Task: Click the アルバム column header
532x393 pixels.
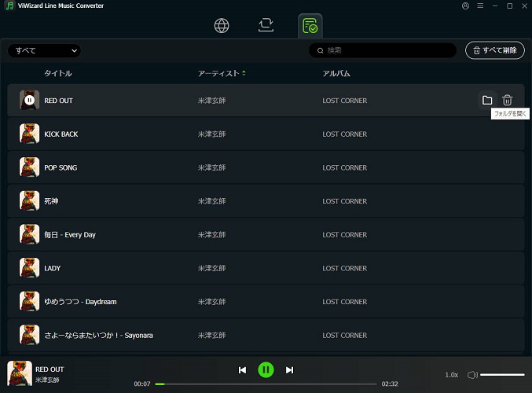Action: (336, 73)
